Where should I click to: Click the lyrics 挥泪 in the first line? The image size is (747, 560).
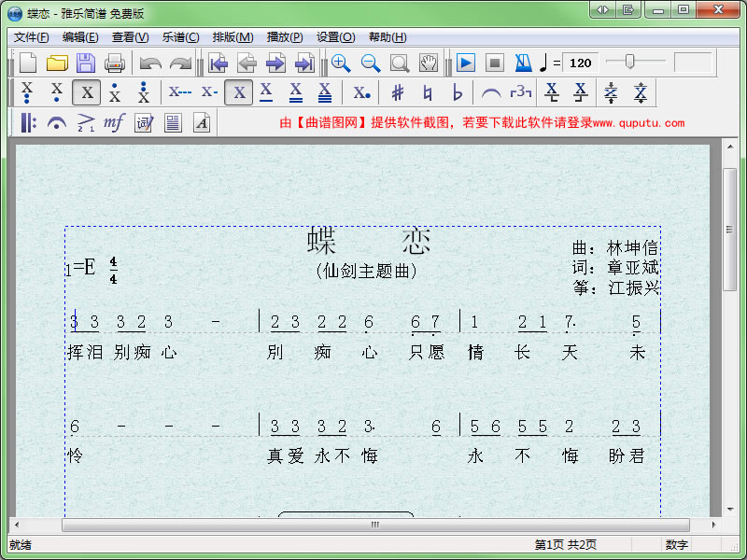pos(85,353)
